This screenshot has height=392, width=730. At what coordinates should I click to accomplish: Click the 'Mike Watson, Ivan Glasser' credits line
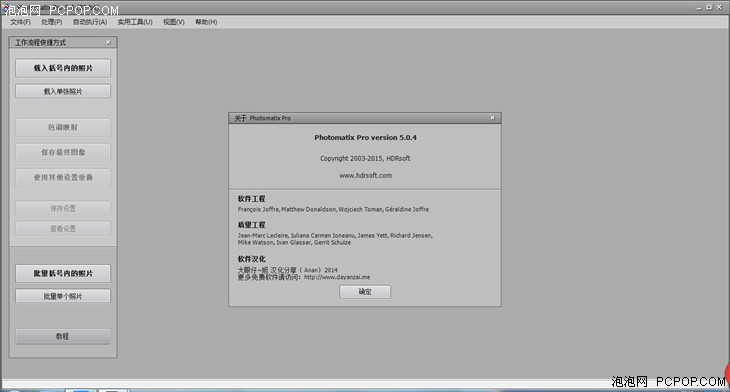[294, 243]
